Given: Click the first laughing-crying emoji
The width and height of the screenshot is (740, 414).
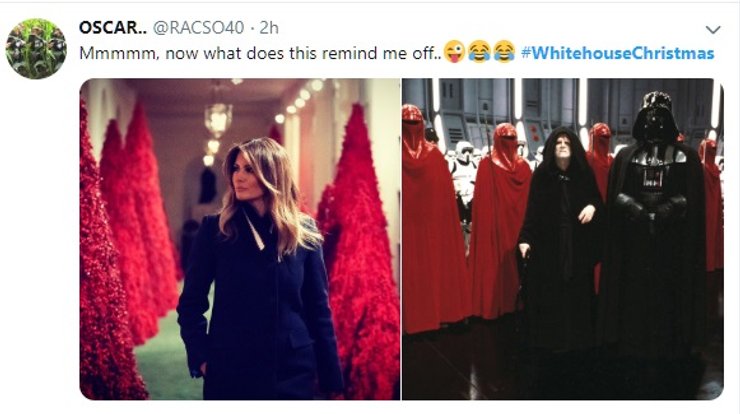Looking at the screenshot, I should [x=479, y=52].
